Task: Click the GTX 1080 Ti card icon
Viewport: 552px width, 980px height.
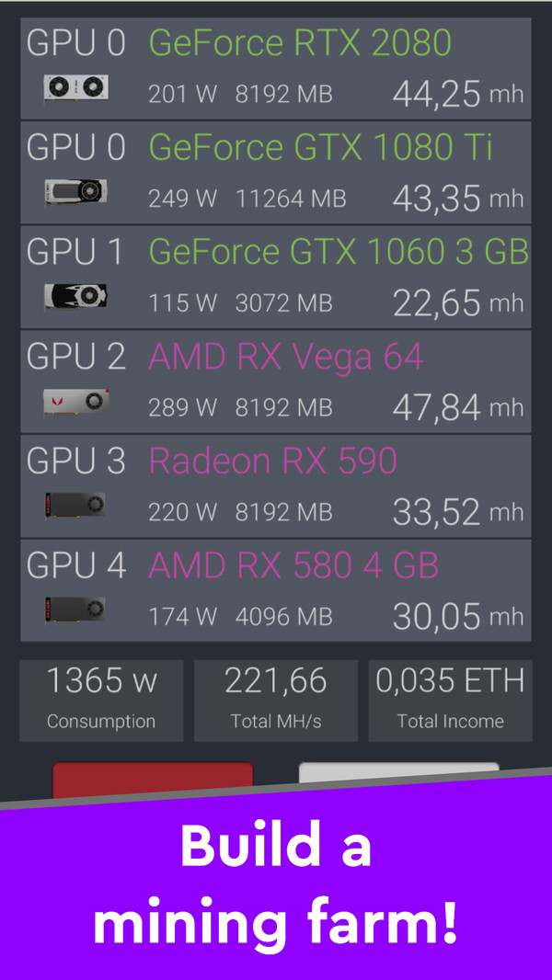Action: click(75, 191)
